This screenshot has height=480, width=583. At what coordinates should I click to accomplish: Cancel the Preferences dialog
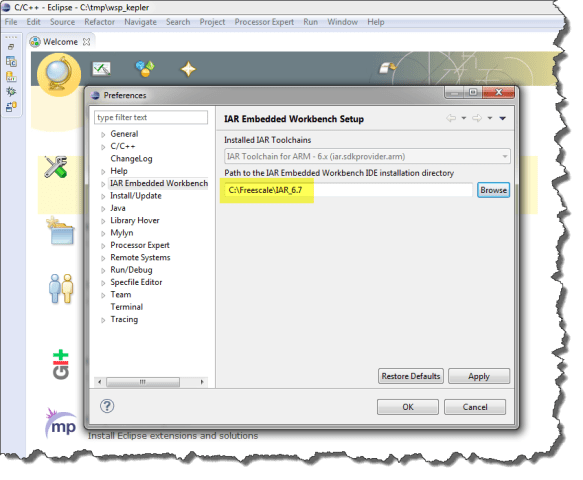click(475, 407)
